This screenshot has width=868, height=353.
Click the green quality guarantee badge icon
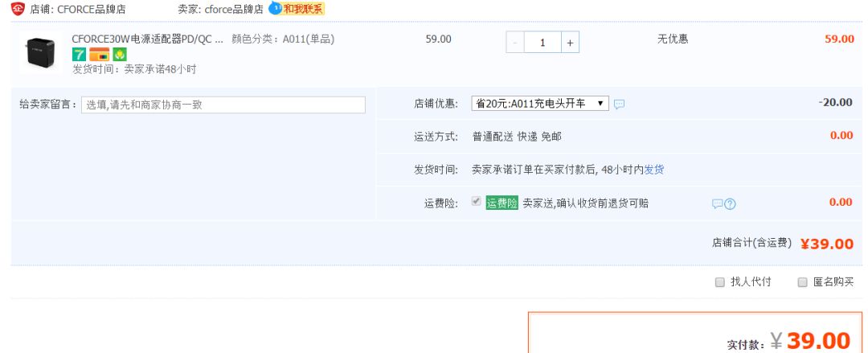[x=120, y=55]
